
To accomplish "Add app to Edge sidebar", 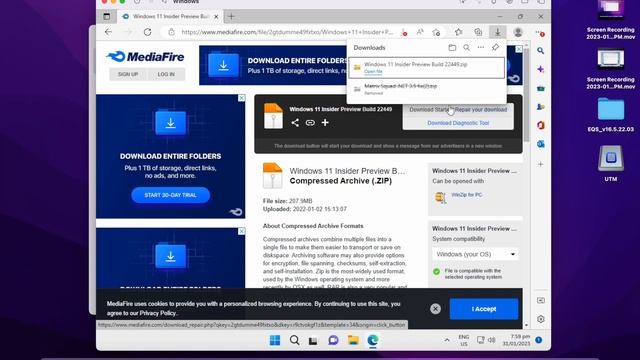I will [540, 164].
